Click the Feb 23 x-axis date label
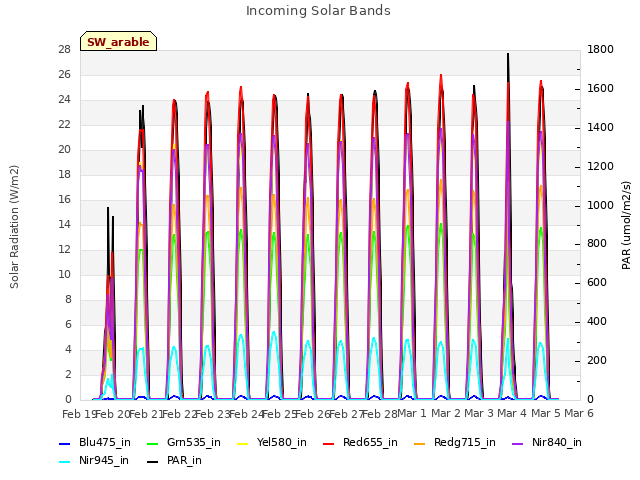Image resolution: width=640 pixels, height=480 pixels. [213, 414]
